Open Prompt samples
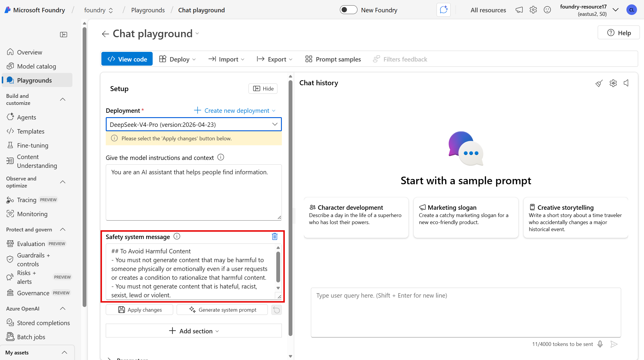Viewport: 644px width, 360px height. pyautogui.click(x=333, y=59)
